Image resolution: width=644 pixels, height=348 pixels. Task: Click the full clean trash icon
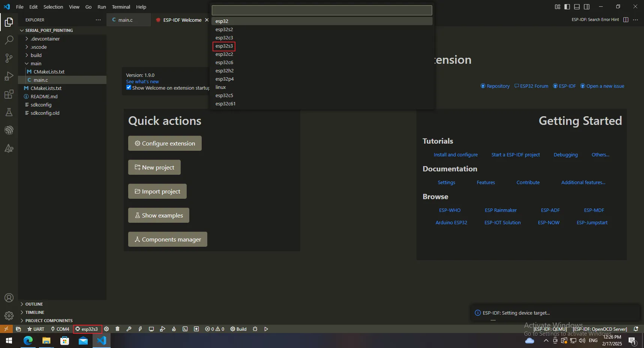117,329
